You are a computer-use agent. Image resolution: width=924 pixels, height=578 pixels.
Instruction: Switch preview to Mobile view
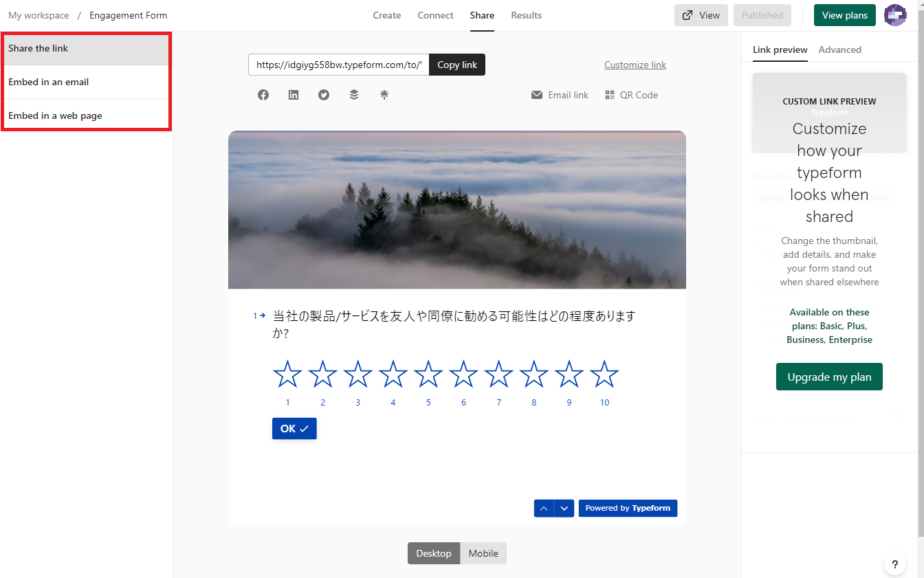pyautogui.click(x=483, y=553)
